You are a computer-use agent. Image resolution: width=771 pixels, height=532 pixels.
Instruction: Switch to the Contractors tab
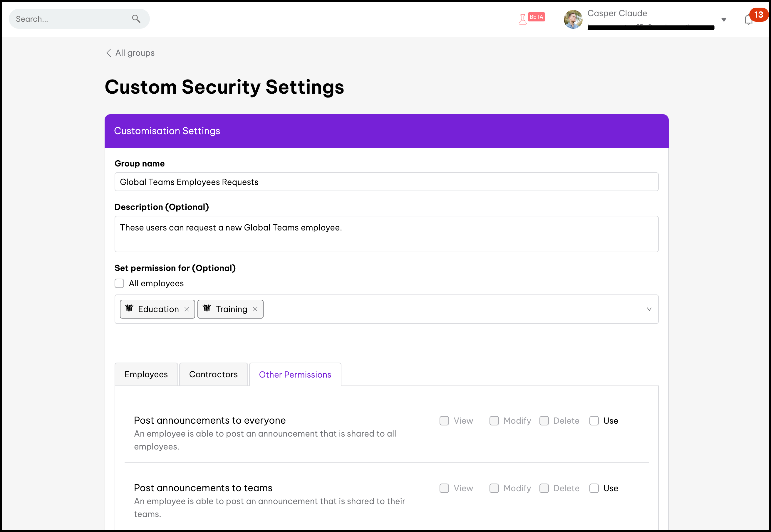point(213,374)
